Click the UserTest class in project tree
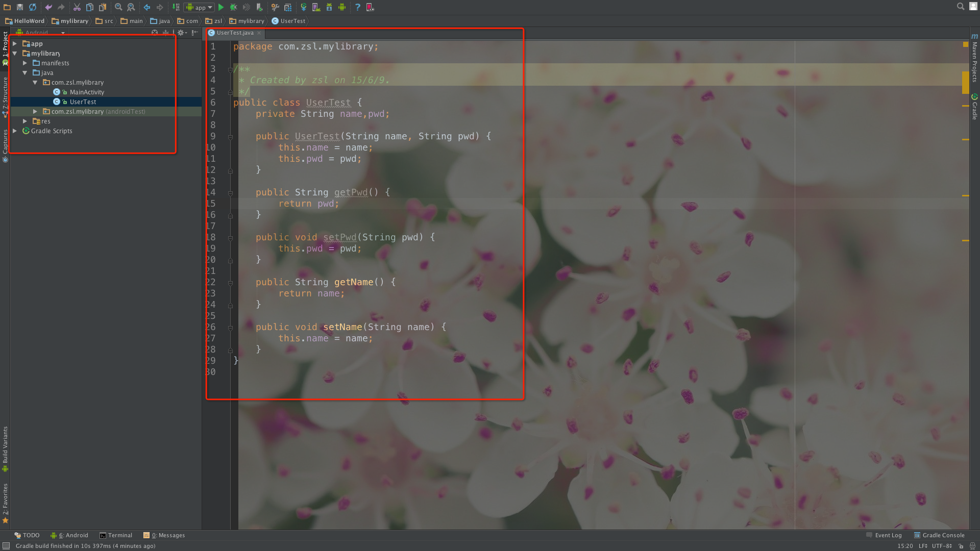Viewport: 980px width, 551px height. (x=82, y=102)
